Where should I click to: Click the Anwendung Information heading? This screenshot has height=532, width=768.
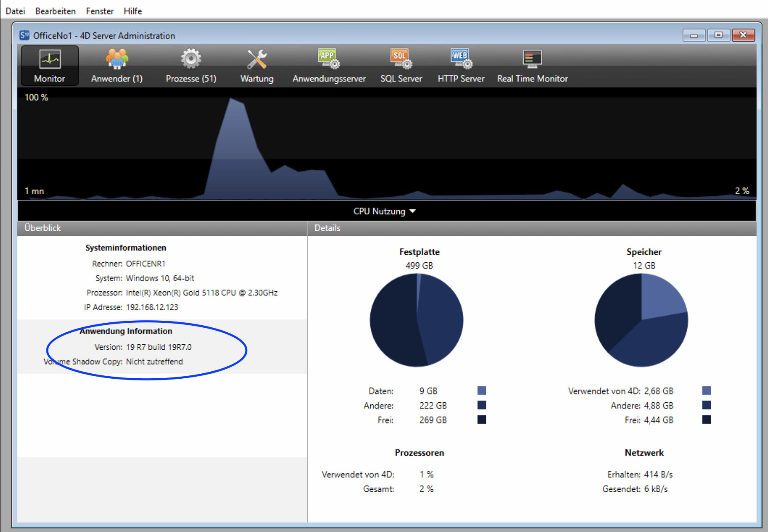(x=126, y=331)
